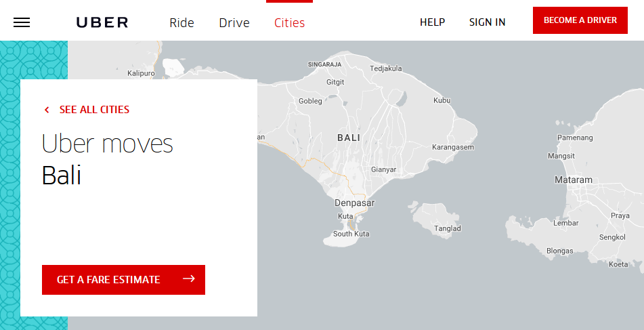Image resolution: width=644 pixels, height=330 pixels.
Task: Click the 'Uber moves' heading text
Action: pos(108,144)
